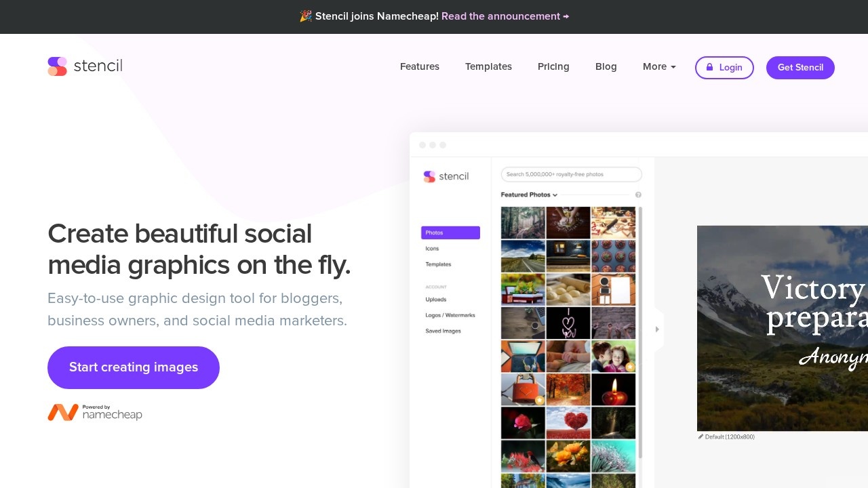Expand the More dropdown menu
Viewport: 868px width, 488px height.
659,66
